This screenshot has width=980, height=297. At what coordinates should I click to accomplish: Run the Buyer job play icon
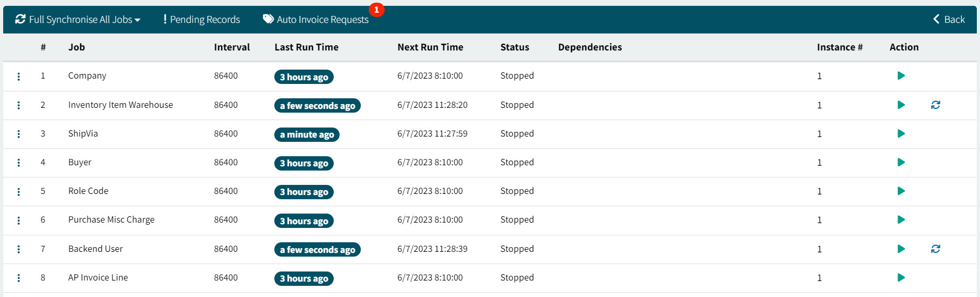[x=901, y=163]
